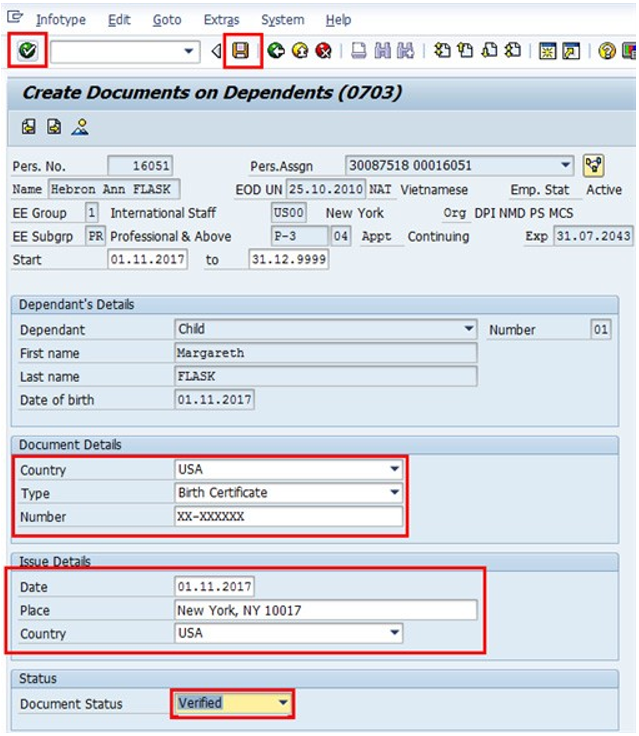Click the Pers. No. field 16051
Image resolution: width=639 pixels, height=736 pixels.
point(140,166)
